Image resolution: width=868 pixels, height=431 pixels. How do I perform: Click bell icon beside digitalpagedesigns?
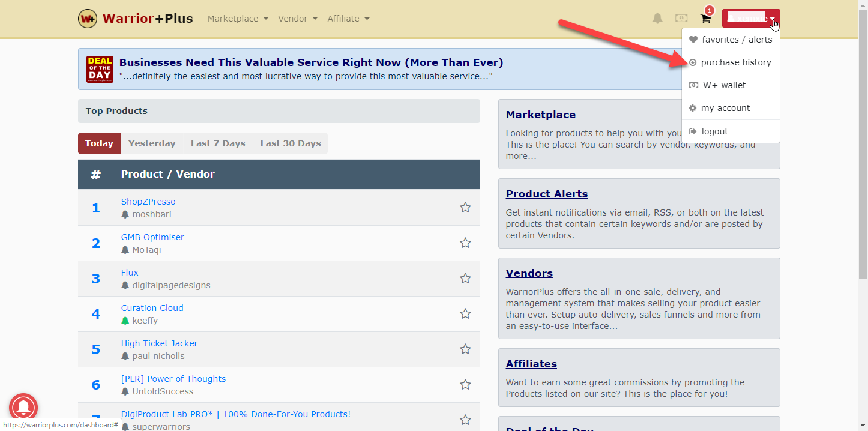(x=125, y=285)
